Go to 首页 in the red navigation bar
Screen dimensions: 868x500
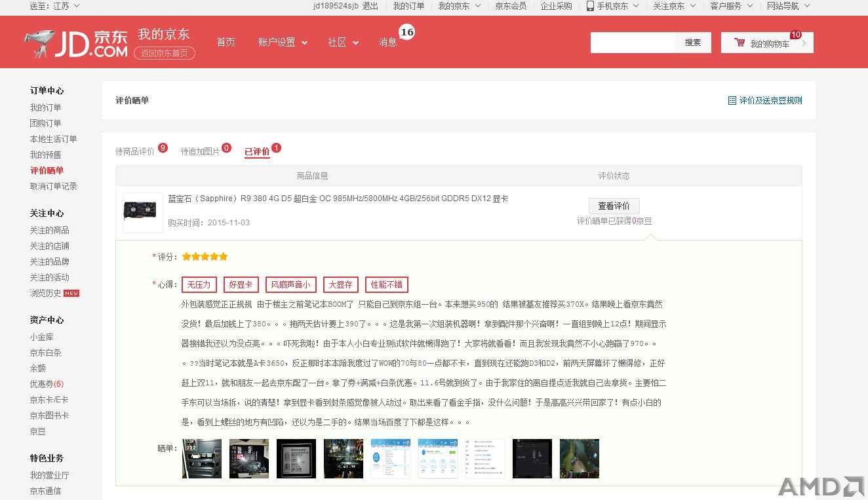click(226, 42)
